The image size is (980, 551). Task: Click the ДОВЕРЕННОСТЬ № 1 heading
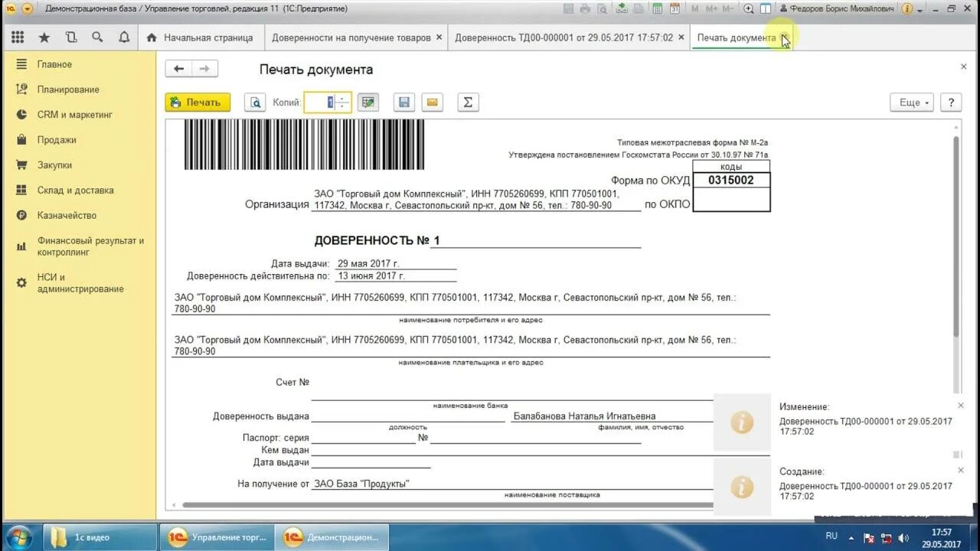tap(377, 240)
